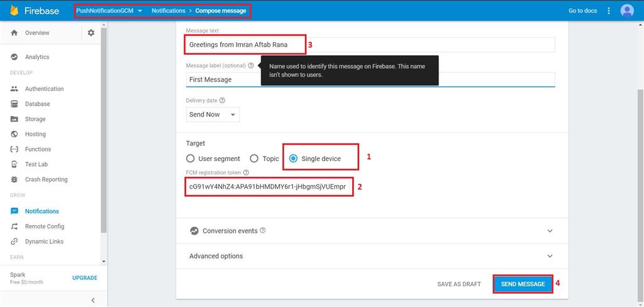Viewport: 644px width, 307px height.
Task: Open Storage in the sidebar
Action: point(35,119)
